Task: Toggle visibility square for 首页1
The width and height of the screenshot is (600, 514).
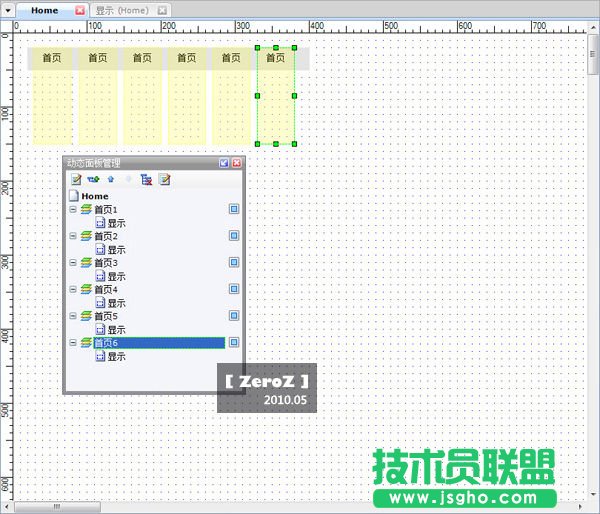Action: tap(234, 209)
